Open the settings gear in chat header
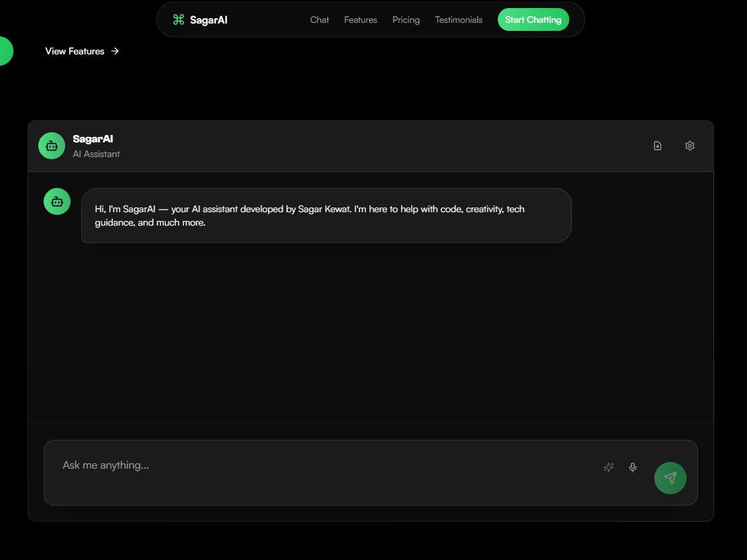The image size is (747, 560). point(689,146)
